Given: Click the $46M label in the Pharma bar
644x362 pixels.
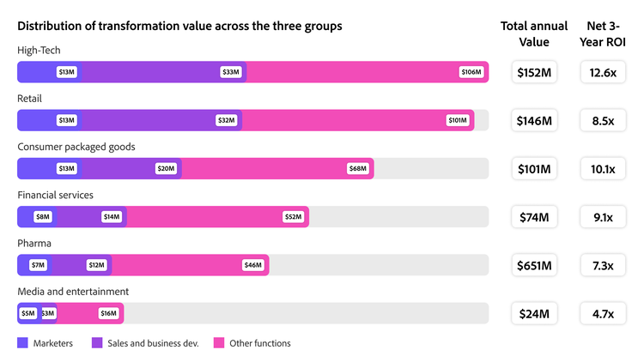Looking at the screenshot, I should [x=253, y=265].
